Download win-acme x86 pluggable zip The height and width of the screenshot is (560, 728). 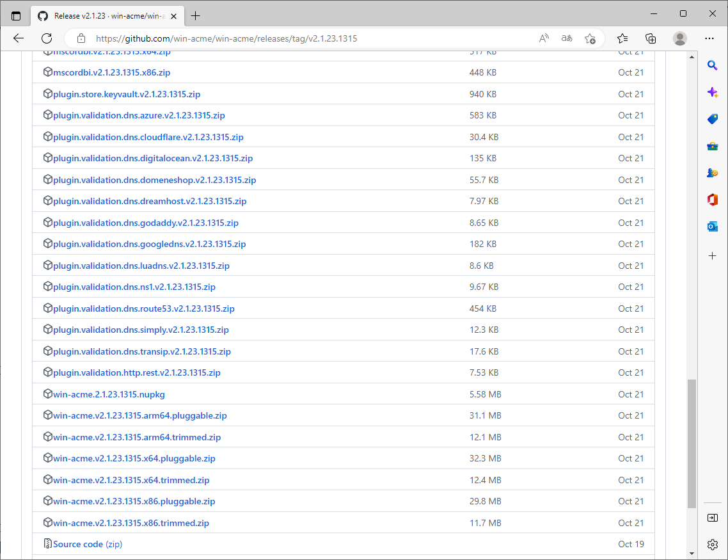134,502
